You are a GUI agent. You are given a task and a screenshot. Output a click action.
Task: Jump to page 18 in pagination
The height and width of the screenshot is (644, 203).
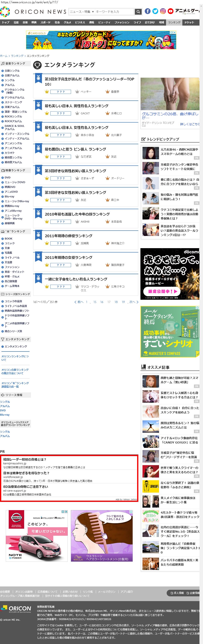click(116, 302)
